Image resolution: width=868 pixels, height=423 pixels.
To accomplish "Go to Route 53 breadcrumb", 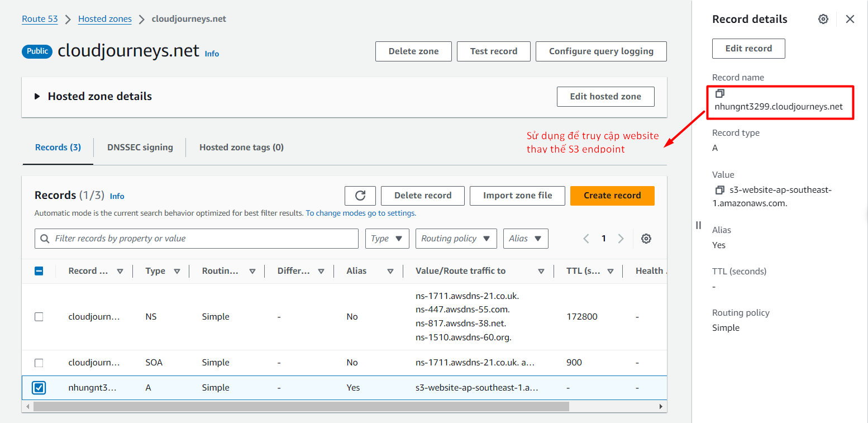I will [40, 19].
